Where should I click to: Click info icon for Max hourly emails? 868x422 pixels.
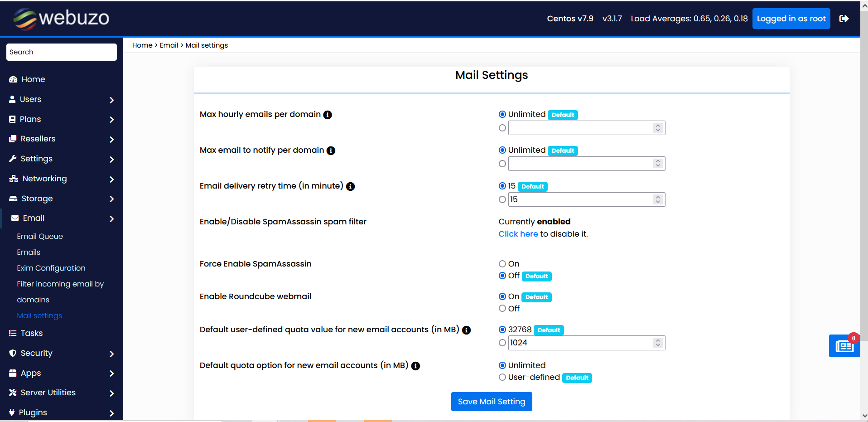coord(328,115)
